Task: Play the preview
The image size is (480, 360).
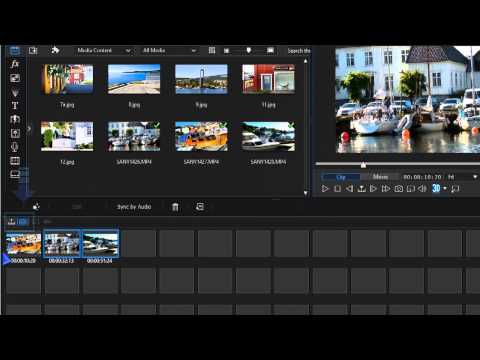Action: click(325, 189)
